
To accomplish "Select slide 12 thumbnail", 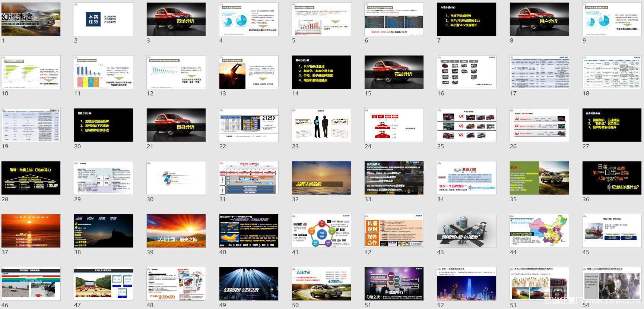I will click(176, 72).
